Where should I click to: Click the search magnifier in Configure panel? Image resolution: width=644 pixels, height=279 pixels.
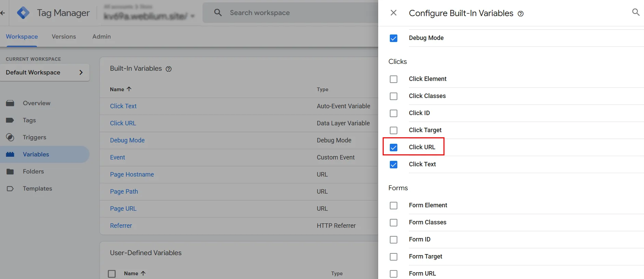(x=635, y=13)
